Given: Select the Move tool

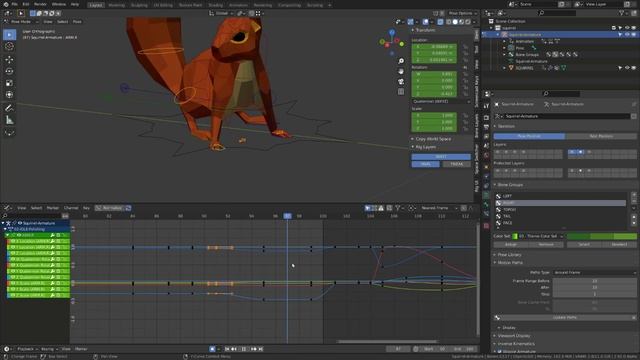Looking at the screenshot, I should click(9, 59).
